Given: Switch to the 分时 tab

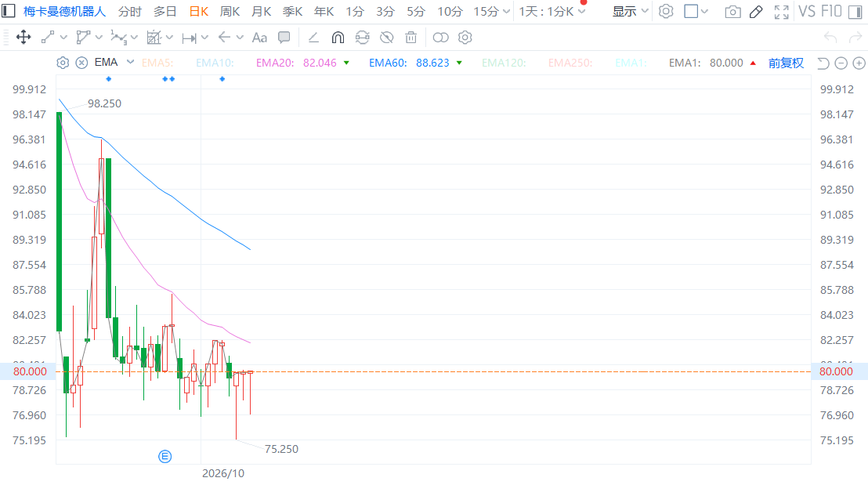Looking at the screenshot, I should coord(130,12).
